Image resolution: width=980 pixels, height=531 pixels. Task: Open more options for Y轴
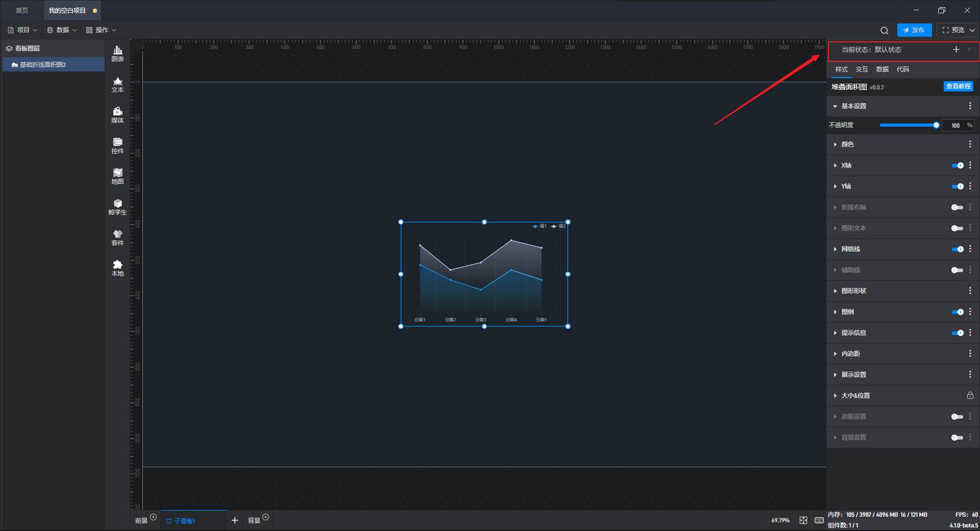tap(970, 186)
